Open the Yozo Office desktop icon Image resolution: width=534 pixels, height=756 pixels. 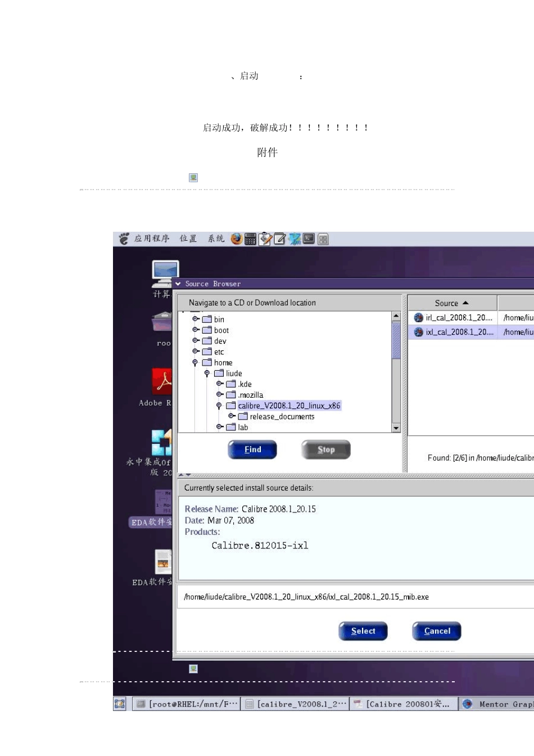point(161,443)
